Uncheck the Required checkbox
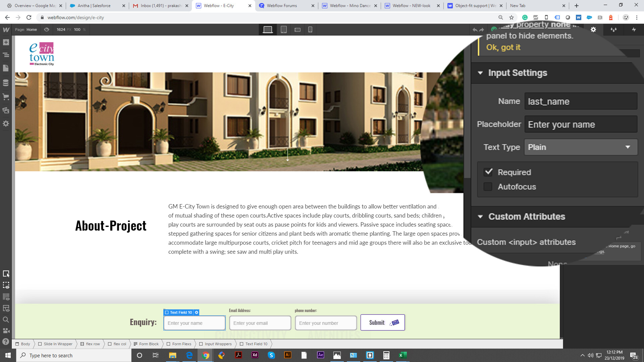This screenshot has width=644, height=362. tap(488, 172)
